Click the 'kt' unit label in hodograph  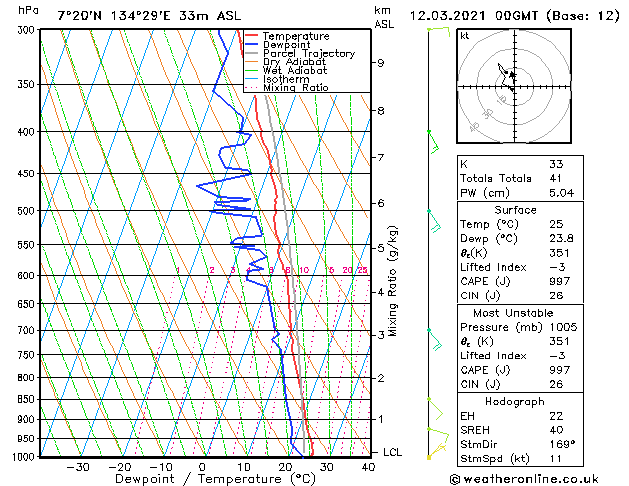(x=465, y=36)
